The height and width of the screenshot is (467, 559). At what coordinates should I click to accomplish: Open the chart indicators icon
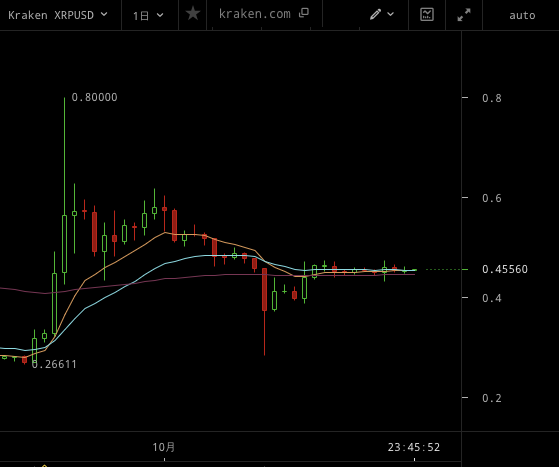click(x=427, y=15)
